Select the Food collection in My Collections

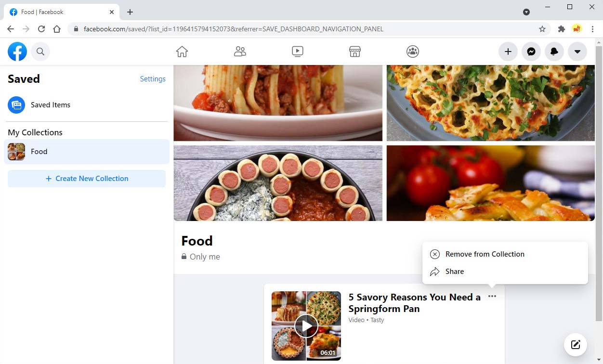[39, 151]
